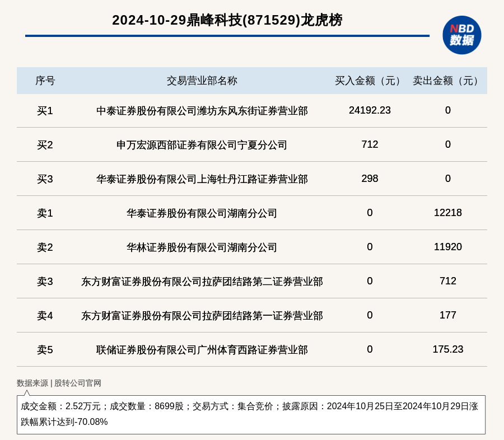Click buy amount 0 in 卖2 row
This screenshot has height=440, width=504.
(x=370, y=246)
